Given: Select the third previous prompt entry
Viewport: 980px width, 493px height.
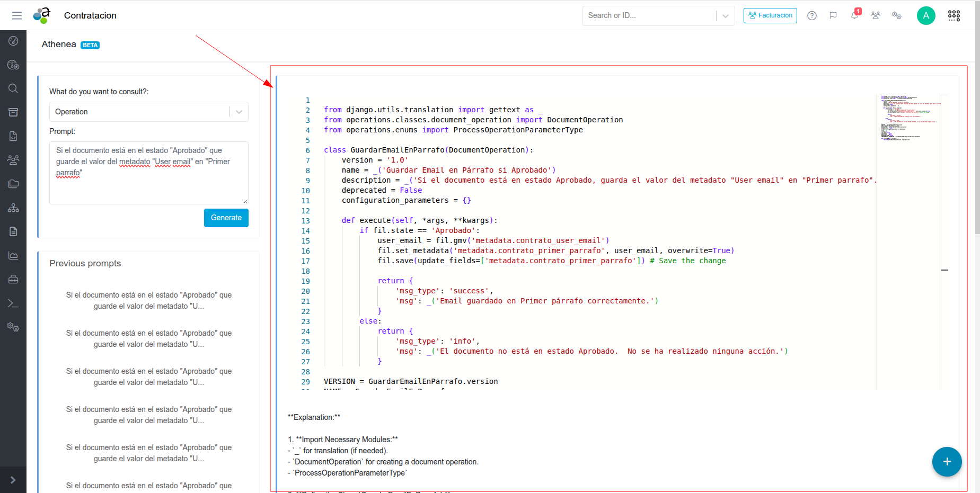Looking at the screenshot, I should pos(148,377).
